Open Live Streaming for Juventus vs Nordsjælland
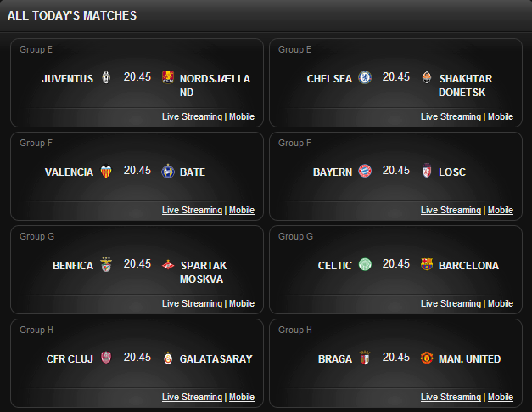This screenshot has height=412, width=532. 192,117
